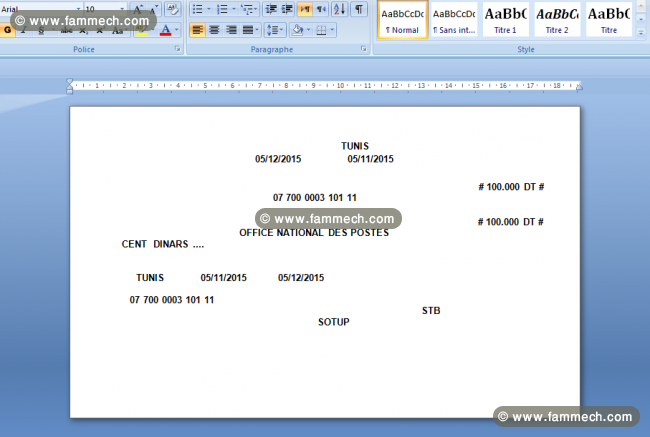The height and width of the screenshot is (437, 650).
Task: Click the ruler at mark 10
Action: (x=340, y=85)
